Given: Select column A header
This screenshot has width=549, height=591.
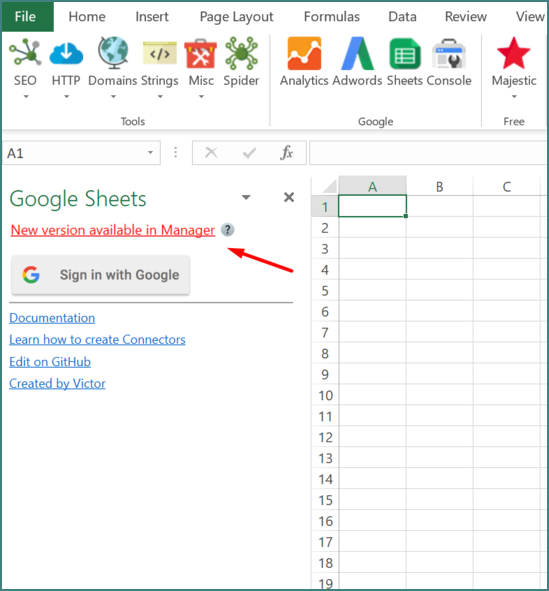Looking at the screenshot, I should click(x=372, y=186).
